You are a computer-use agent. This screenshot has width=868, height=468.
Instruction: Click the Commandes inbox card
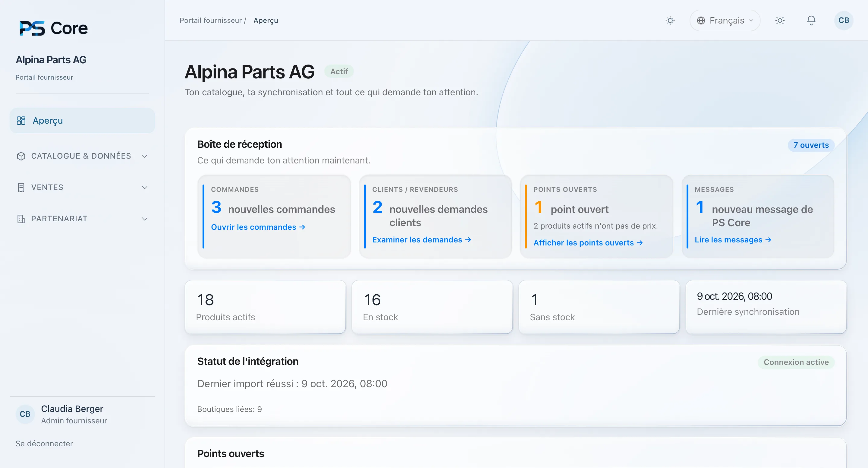[274, 217]
